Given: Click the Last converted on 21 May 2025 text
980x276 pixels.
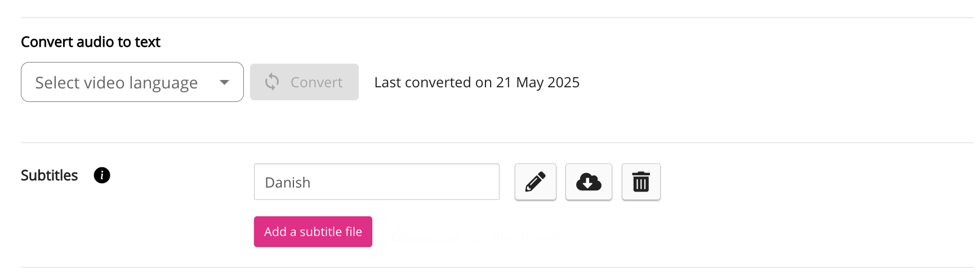Looking at the screenshot, I should (x=476, y=82).
